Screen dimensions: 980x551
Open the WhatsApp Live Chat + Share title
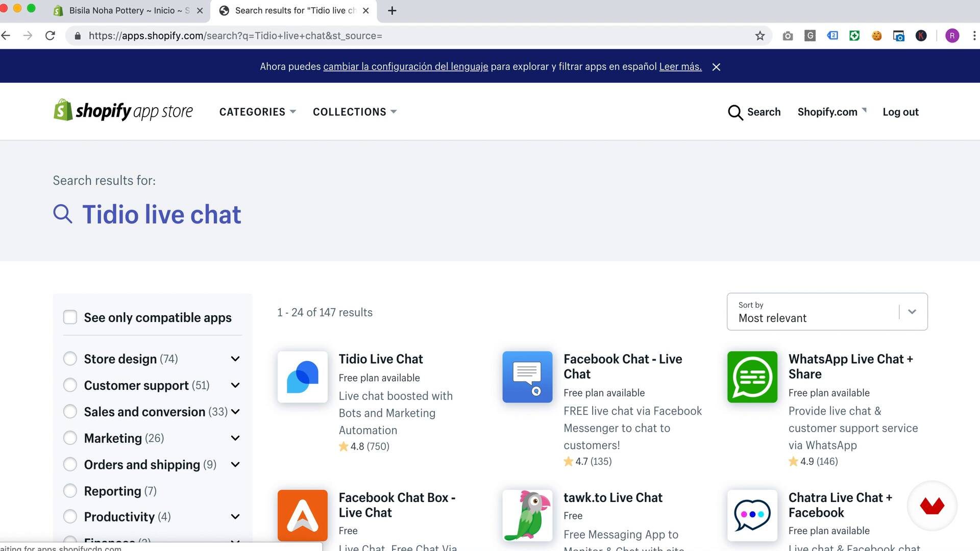[850, 366]
